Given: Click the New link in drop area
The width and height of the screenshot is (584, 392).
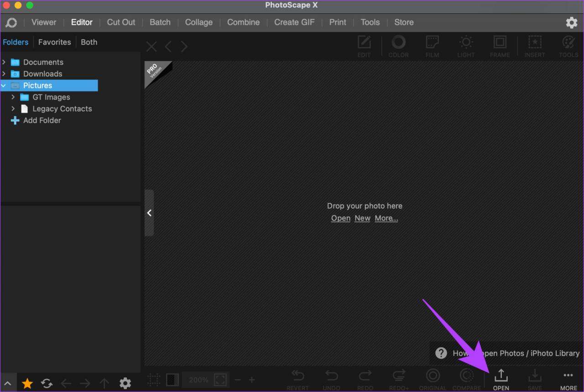Looking at the screenshot, I should coord(362,218).
